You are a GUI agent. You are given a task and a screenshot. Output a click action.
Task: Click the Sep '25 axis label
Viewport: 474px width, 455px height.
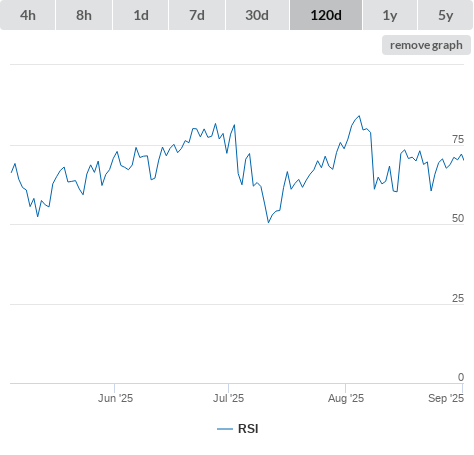click(x=446, y=398)
